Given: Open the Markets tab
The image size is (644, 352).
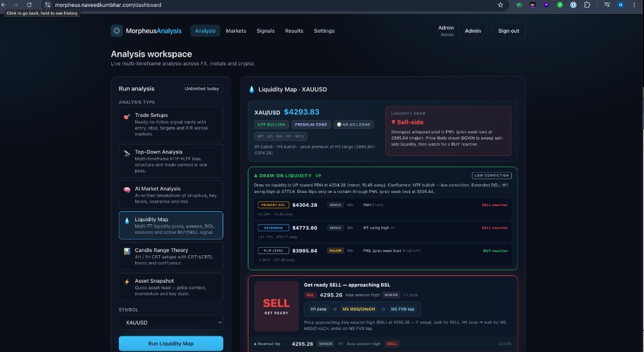Looking at the screenshot, I should (236, 31).
